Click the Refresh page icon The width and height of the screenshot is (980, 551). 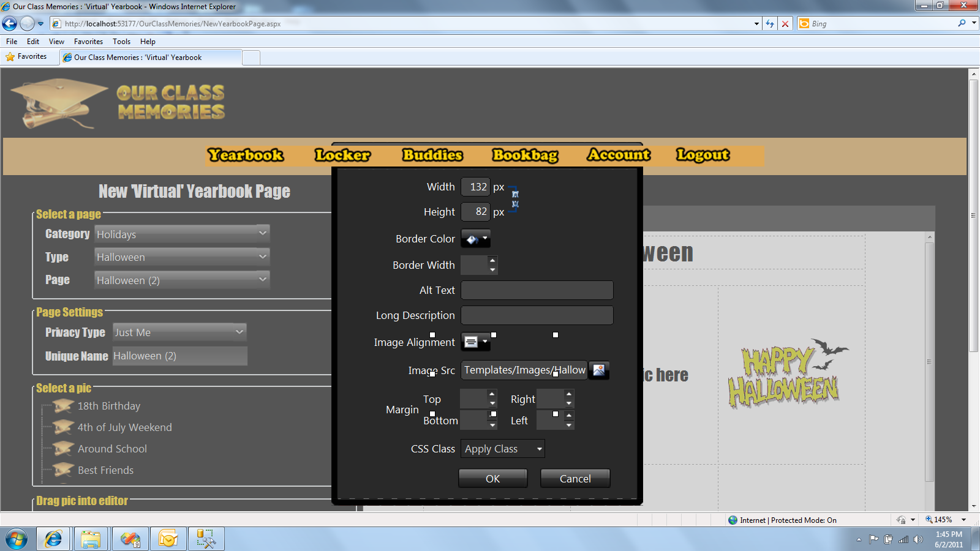770,24
